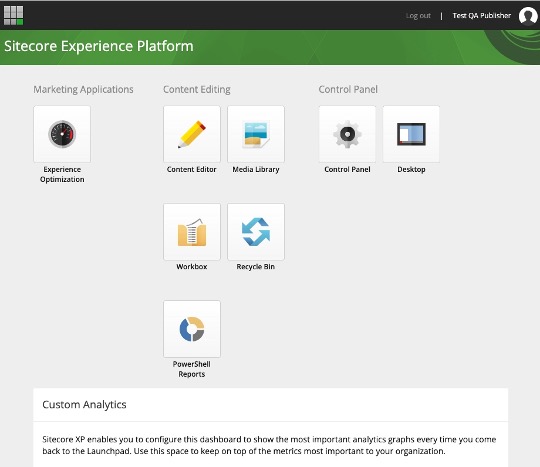540x467 pixels.
Task: Launch the Desktop monitor tile
Action: (411, 134)
